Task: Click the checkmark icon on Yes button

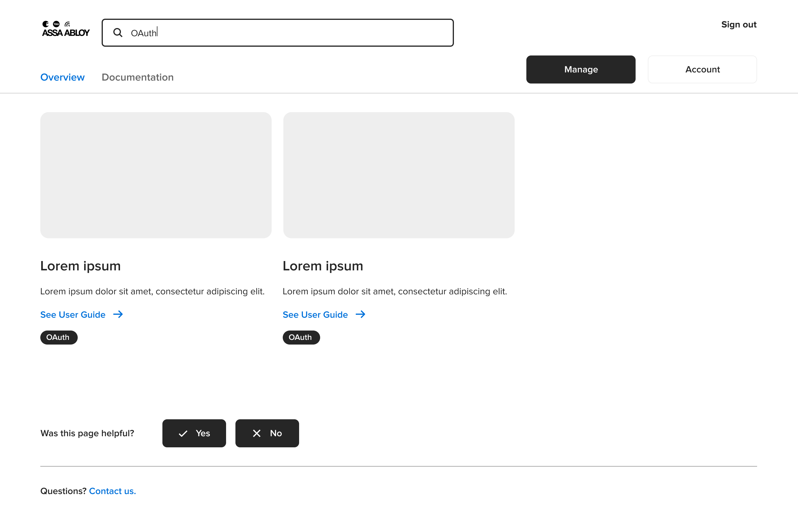Action: point(183,434)
